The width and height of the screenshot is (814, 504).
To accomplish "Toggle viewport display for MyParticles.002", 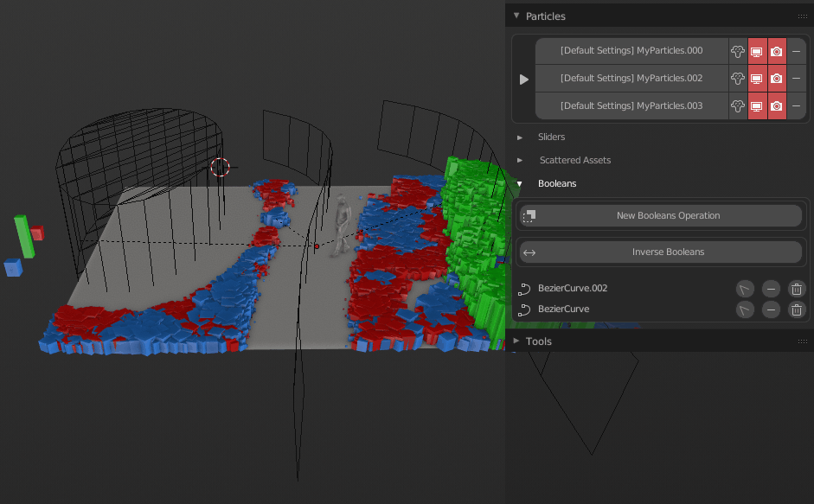I will point(759,79).
